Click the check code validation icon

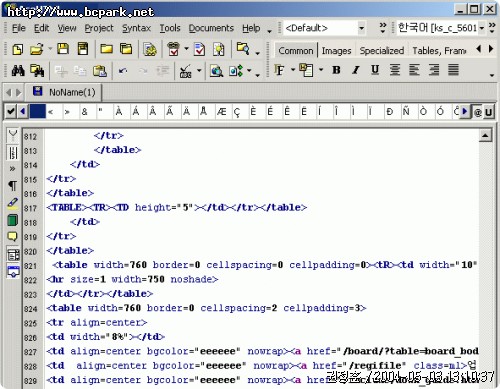click(173, 49)
